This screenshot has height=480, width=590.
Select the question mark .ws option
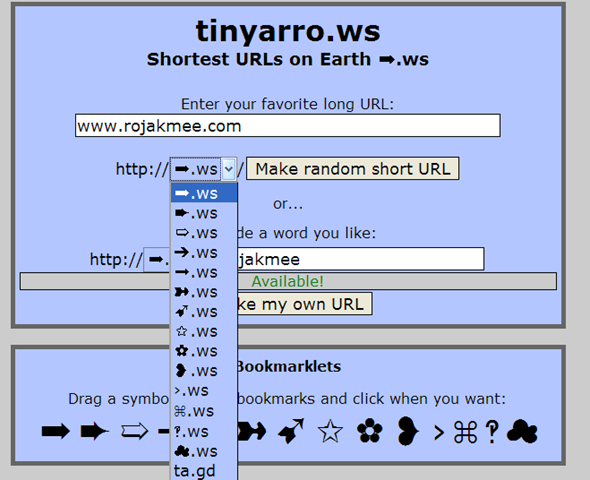click(204, 431)
